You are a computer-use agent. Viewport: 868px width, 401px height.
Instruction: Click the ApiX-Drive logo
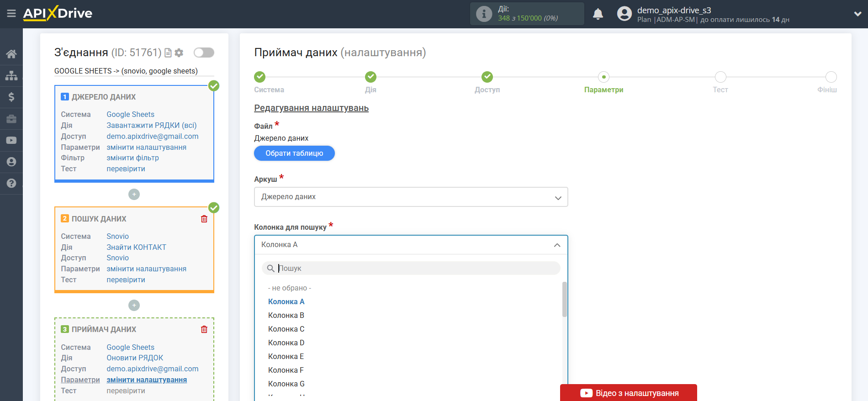pos(58,13)
